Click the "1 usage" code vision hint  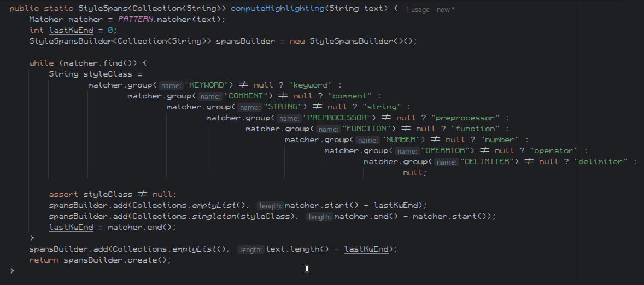418,9
